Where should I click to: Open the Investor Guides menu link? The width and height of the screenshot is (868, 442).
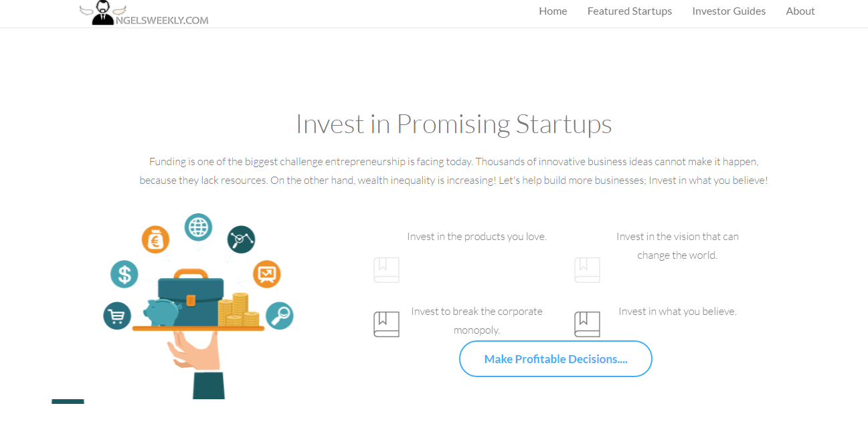(729, 11)
